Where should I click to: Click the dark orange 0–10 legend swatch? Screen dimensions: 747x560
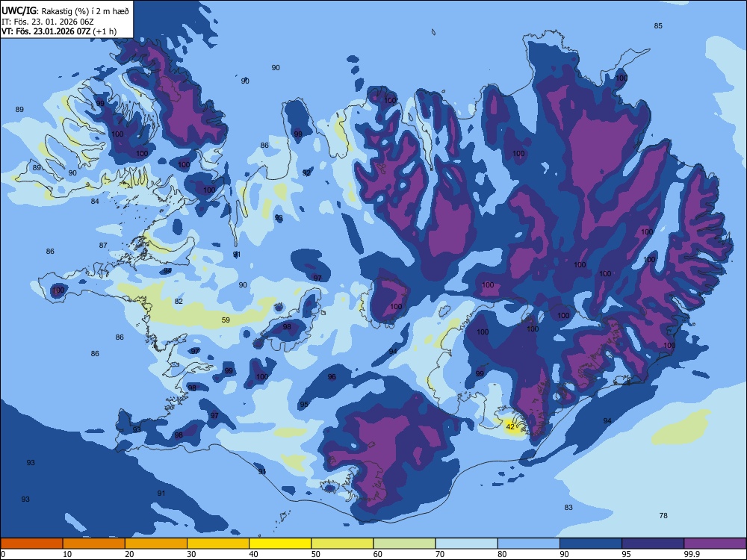tap(31, 544)
